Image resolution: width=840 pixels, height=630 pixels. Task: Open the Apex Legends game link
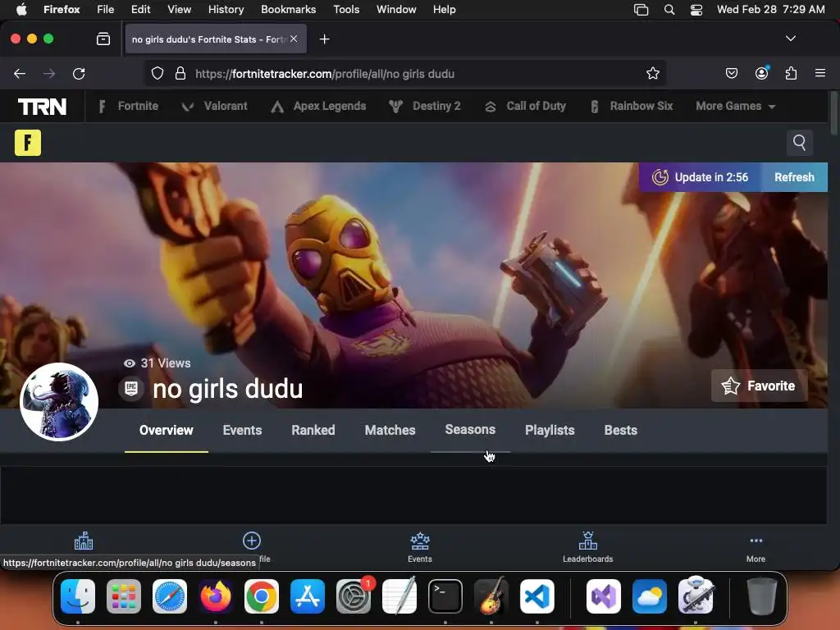[x=318, y=106]
